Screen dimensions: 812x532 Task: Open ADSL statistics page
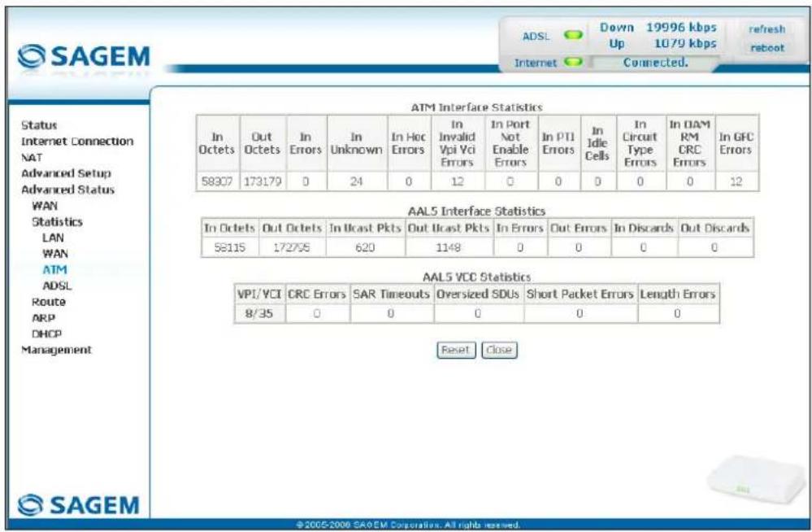(x=57, y=286)
